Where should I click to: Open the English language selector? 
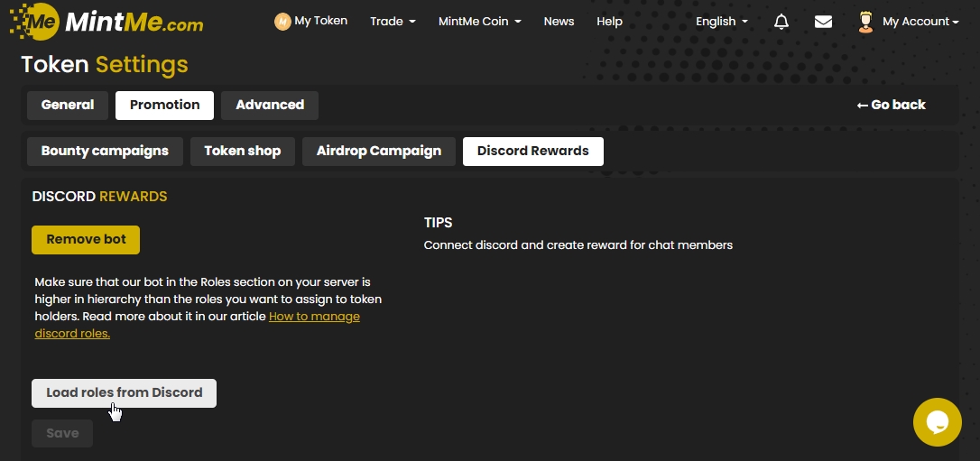[x=721, y=22]
